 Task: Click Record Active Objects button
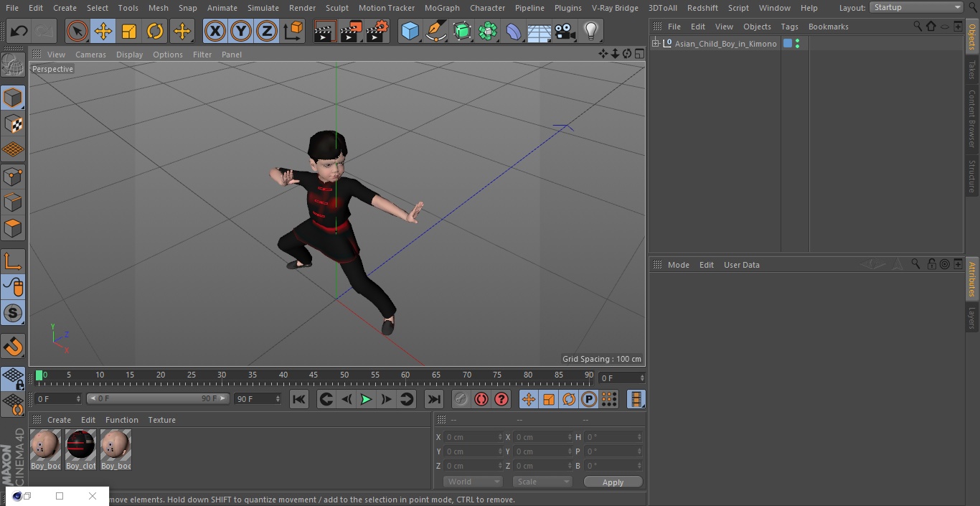(x=461, y=399)
